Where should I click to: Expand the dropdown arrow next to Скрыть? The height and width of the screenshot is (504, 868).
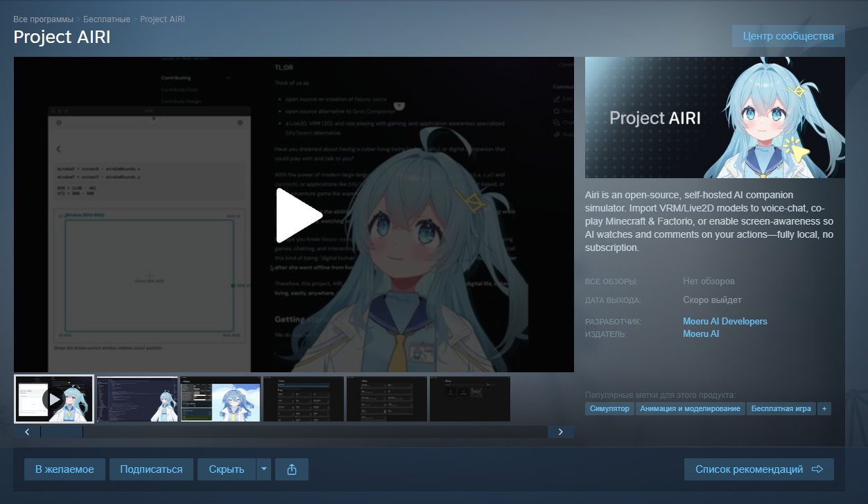click(263, 469)
